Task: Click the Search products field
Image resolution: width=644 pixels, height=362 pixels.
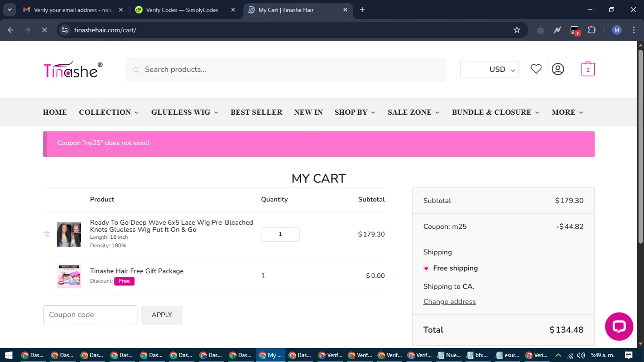Action: [286, 70]
